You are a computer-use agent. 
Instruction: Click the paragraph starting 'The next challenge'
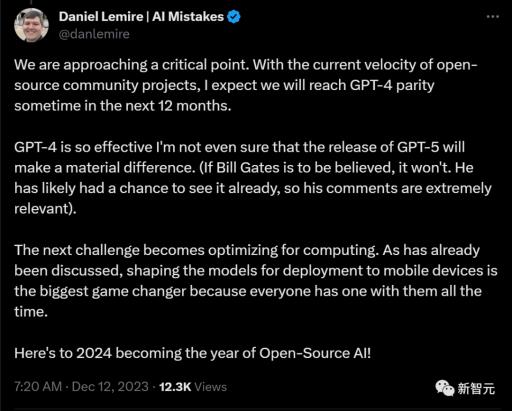(x=256, y=281)
